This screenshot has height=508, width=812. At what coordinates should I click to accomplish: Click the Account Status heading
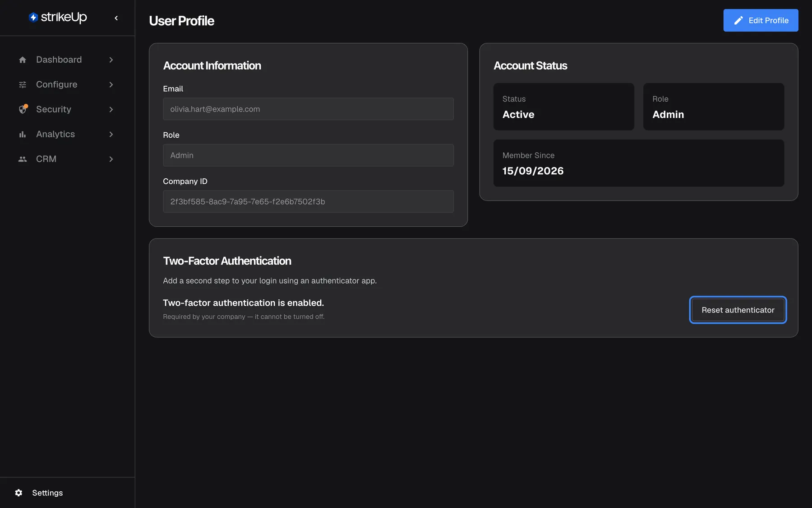(530, 65)
